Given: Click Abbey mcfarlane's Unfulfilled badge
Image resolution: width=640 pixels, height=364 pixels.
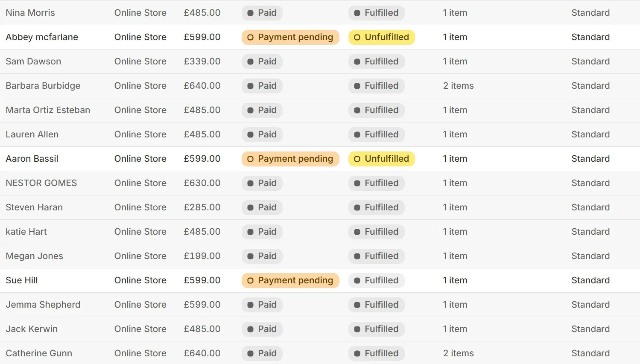Looking at the screenshot, I should click(x=382, y=37).
